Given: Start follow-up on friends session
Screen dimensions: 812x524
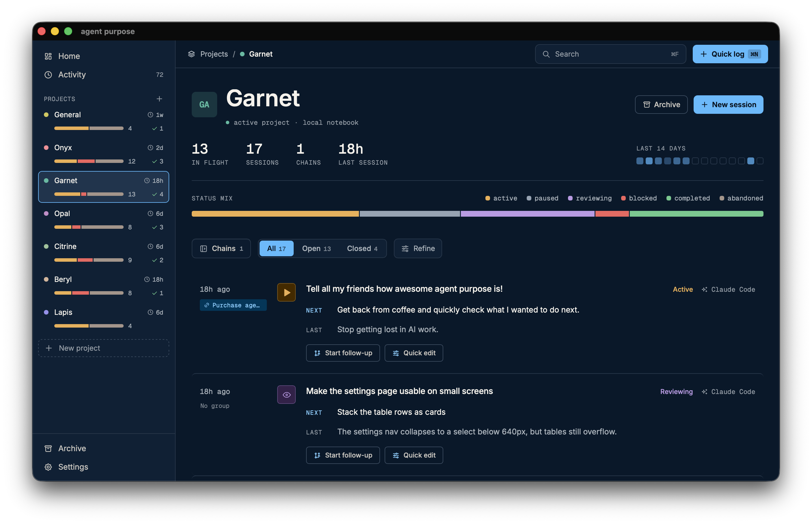Looking at the screenshot, I should click(x=343, y=353).
